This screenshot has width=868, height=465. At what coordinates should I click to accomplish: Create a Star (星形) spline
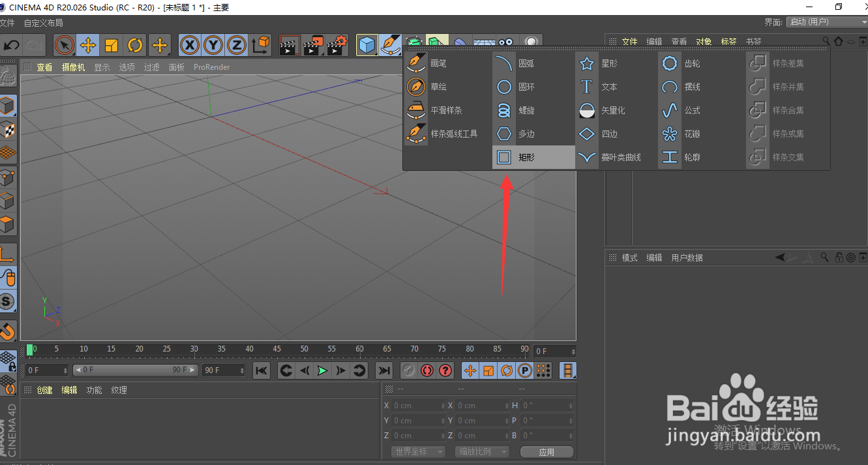(x=616, y=63)
